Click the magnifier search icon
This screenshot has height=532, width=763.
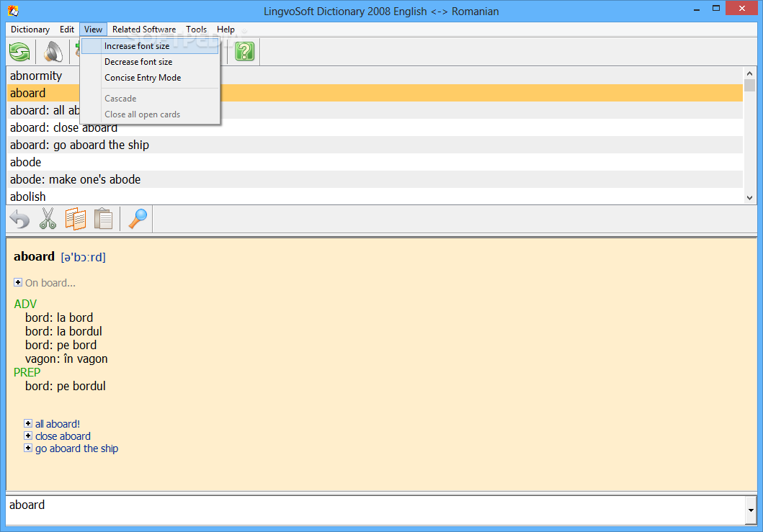[138, 219]
